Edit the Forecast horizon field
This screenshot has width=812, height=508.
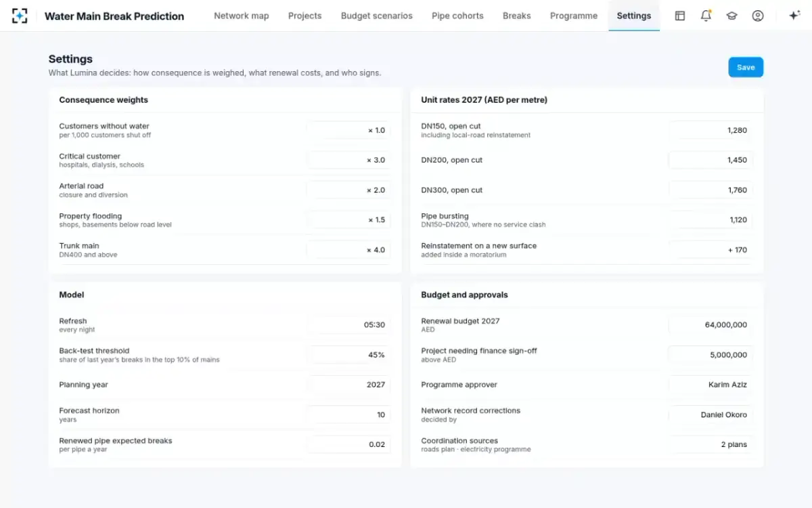[348, 415]
